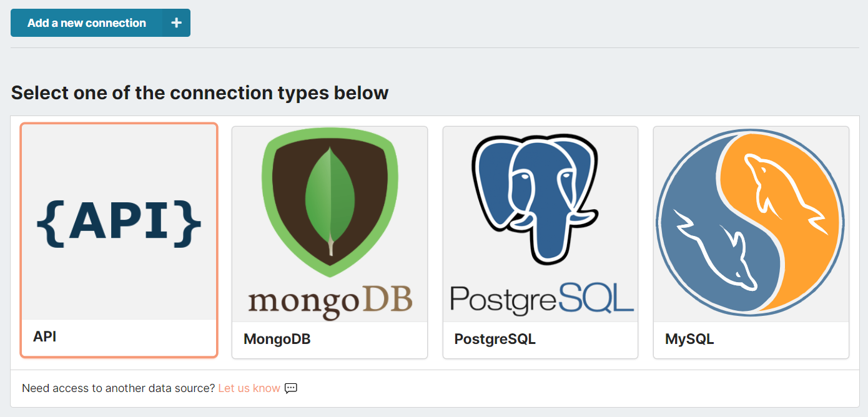Click the closing curly brace in the API logo
Viewport: 868px width, 417px height.
click(191, 222)
